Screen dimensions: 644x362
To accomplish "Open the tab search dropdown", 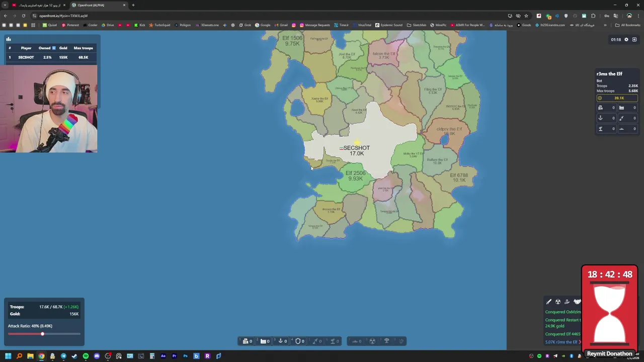I will coord(5,5).
